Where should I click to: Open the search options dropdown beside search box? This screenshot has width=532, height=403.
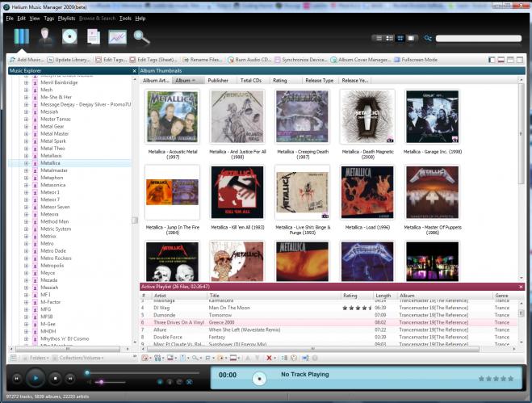pos(428,39)
